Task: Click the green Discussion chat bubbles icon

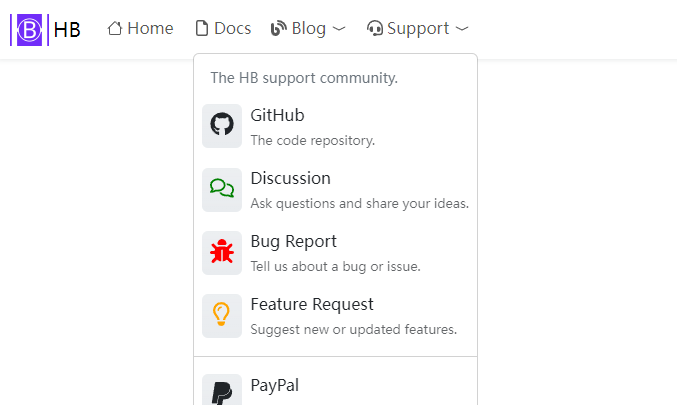Action: coord(222,188)
